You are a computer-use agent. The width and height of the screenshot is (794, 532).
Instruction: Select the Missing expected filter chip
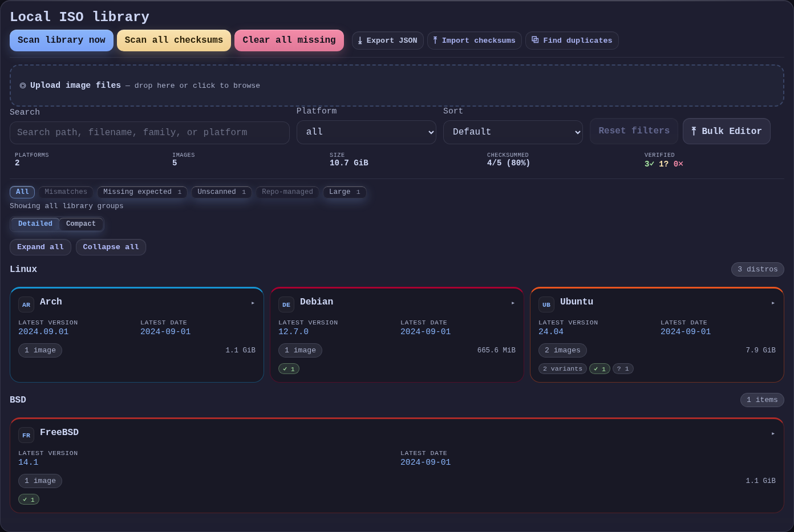pos(142,192)
